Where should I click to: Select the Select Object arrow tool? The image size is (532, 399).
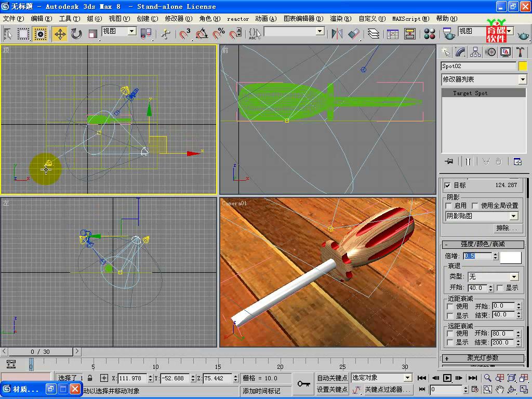tap(7, 34)
